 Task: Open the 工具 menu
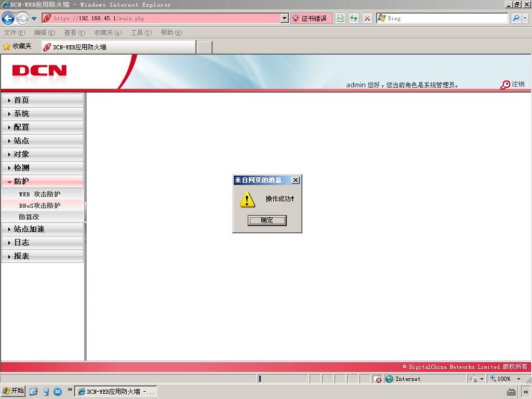tap(141, 33)
